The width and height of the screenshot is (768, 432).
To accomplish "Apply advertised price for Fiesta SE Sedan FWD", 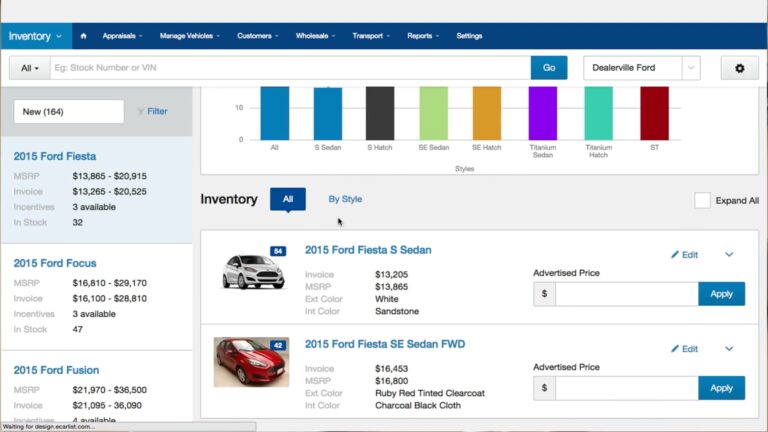I will pos(721,388).
